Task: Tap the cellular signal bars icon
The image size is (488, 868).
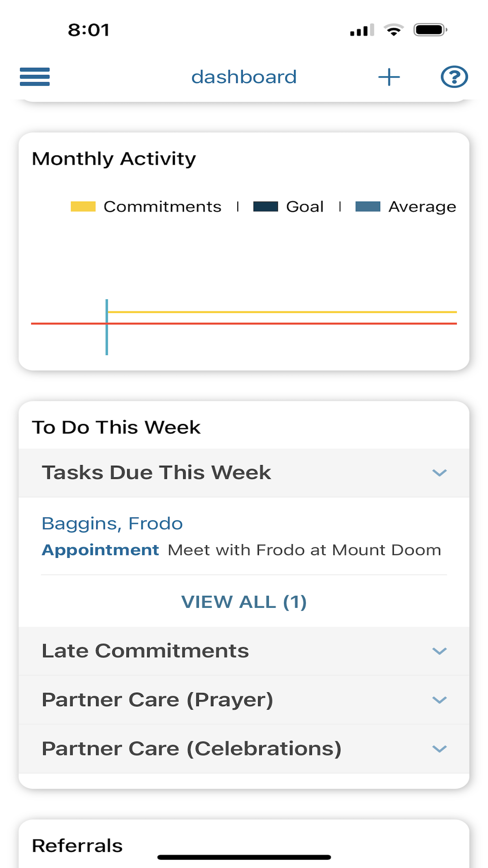Action: tap(362, 30)
